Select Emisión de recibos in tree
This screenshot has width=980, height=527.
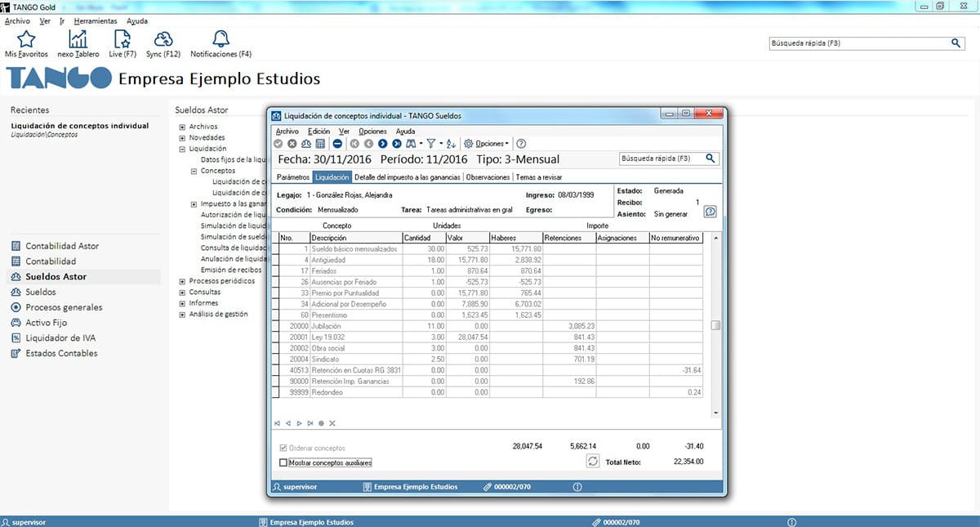tap(231, 270)
